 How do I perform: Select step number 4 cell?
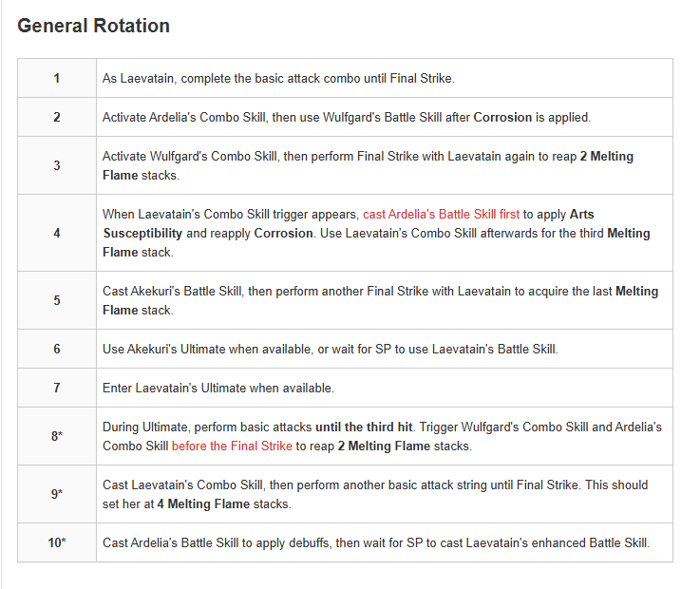(x=57, y=233)
